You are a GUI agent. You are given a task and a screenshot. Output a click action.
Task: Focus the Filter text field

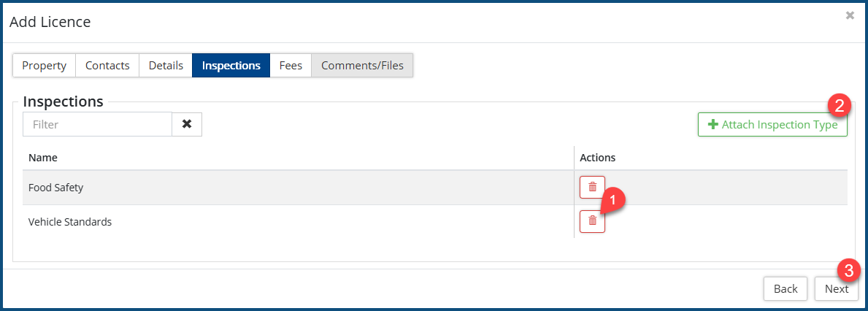pos(97,124)
